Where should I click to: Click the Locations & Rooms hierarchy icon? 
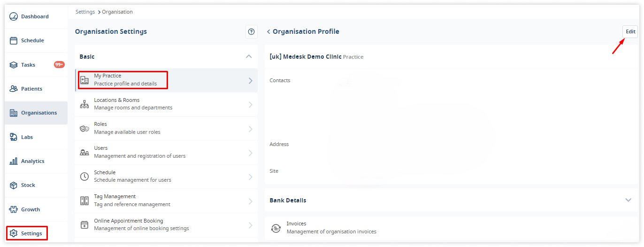(84, 104)
